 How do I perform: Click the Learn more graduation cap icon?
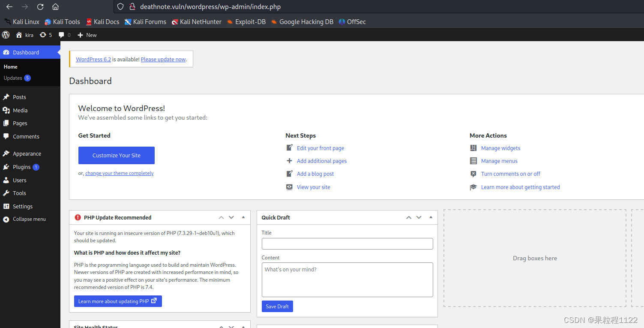coord(473,187)
